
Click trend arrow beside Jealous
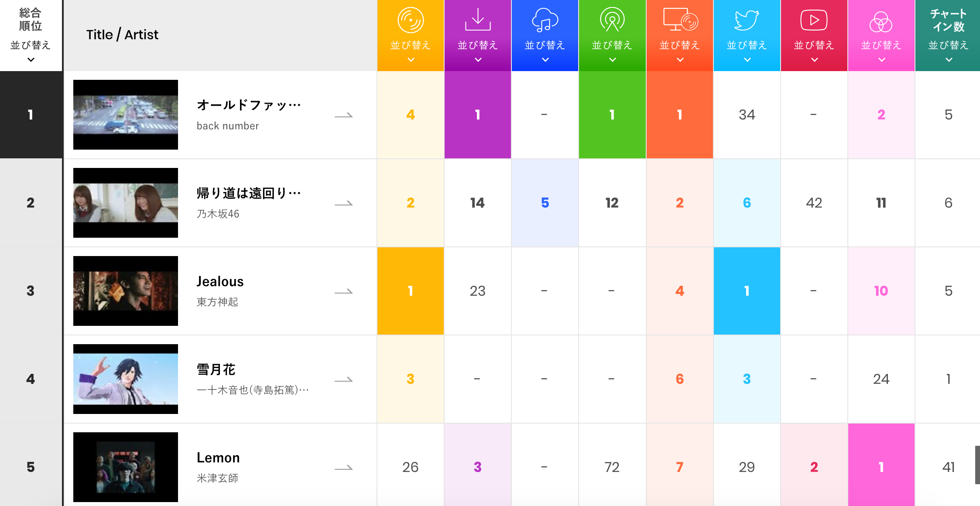point(343,291)
